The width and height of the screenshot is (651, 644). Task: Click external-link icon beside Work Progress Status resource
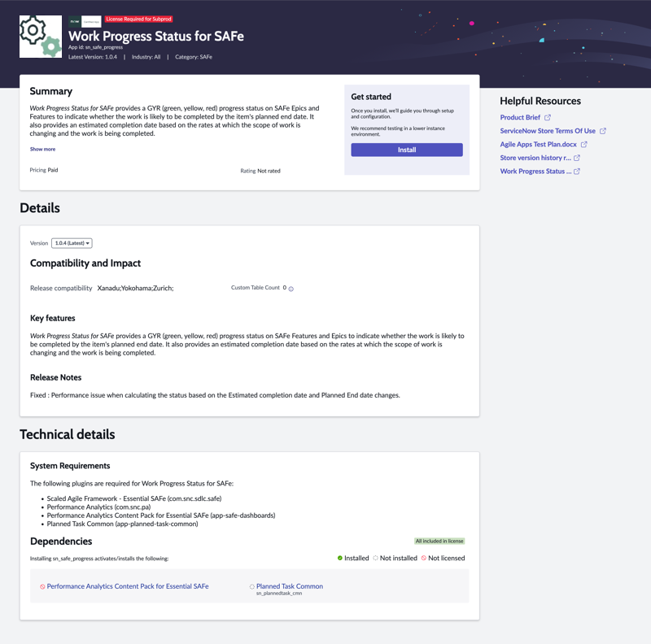(577, 171)
